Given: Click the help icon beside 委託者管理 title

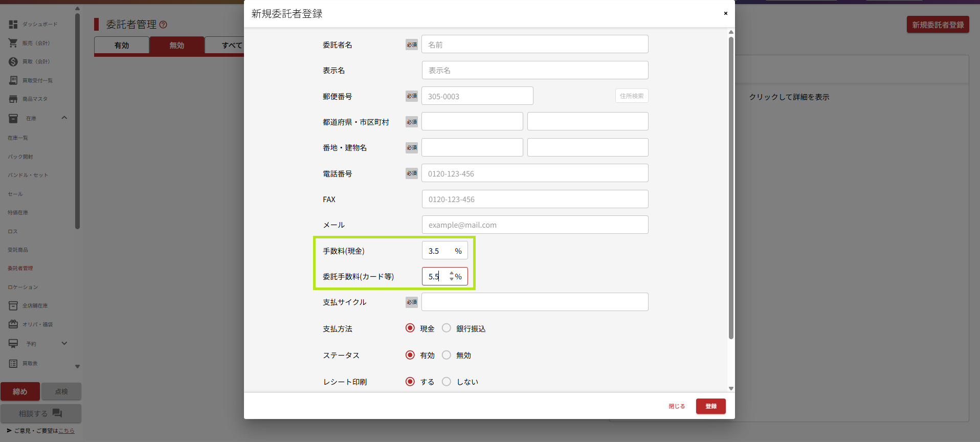Looking at the screenshot, I should point(163,25).
